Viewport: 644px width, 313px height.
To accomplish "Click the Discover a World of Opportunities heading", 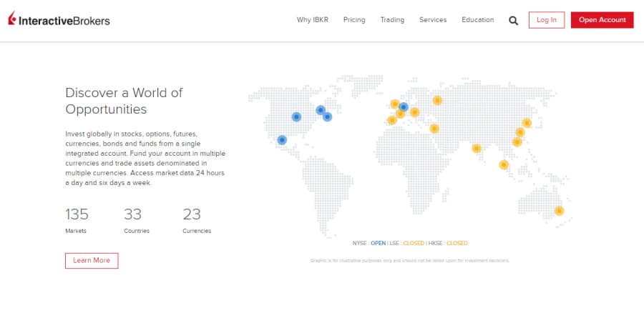I will (x=124, y=101).
